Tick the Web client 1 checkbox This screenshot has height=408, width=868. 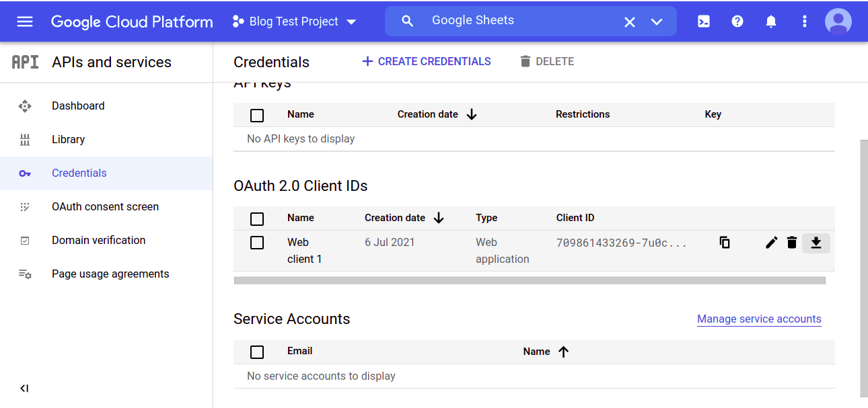[257, 243]
